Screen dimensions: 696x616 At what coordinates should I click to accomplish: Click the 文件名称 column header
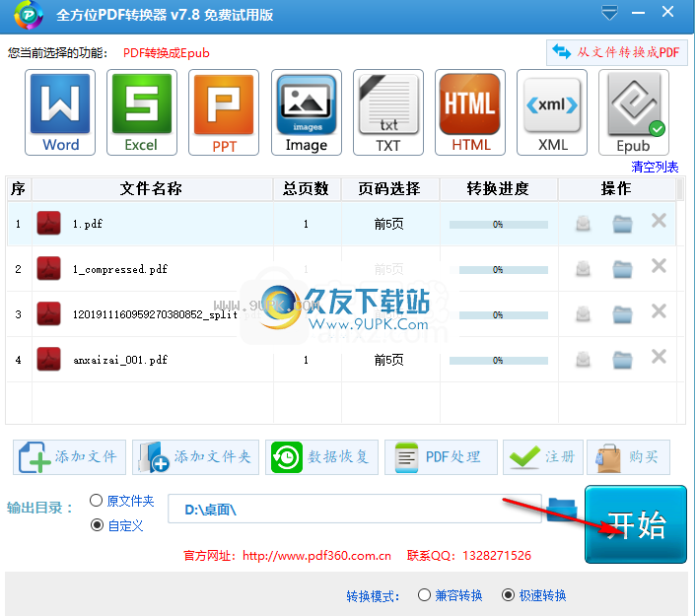pos(152,188)
